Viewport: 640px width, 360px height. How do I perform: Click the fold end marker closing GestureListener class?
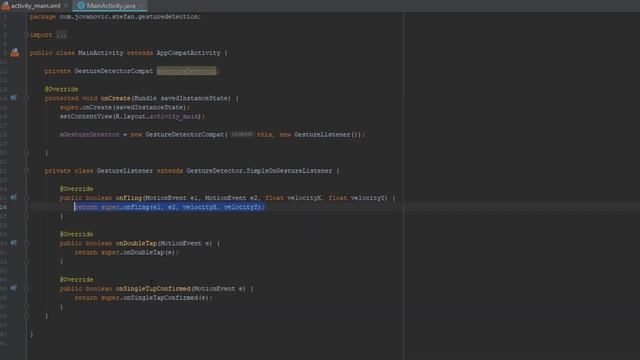[x=26, y=316]
